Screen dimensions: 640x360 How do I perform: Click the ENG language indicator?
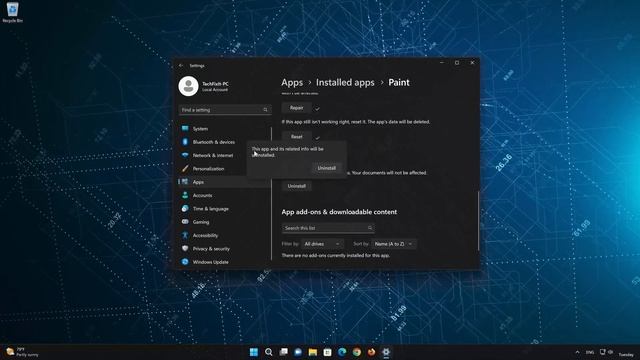point(590,352)
